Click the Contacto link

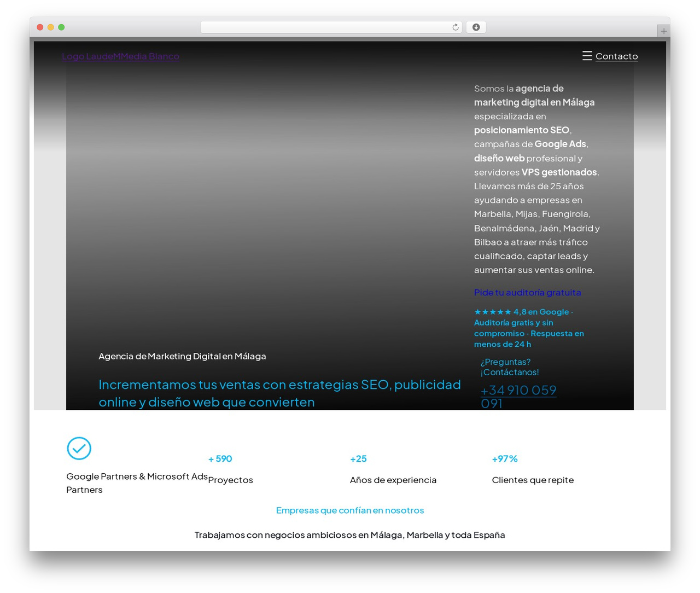point(616,56)
